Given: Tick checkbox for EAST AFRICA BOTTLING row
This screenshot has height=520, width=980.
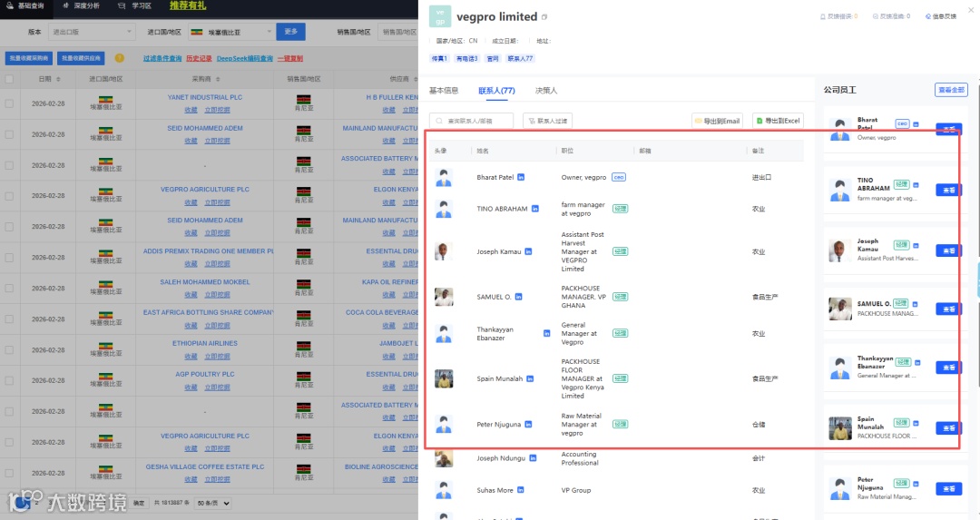Looking at the screenshot, I should pos(9,319).
